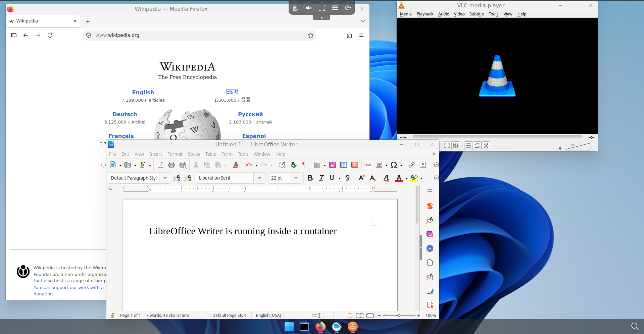Image resolution: width=644 pixels, height=334 pixels.
Task: Open Русский Wikipedia link
Action: pos(250,114)
